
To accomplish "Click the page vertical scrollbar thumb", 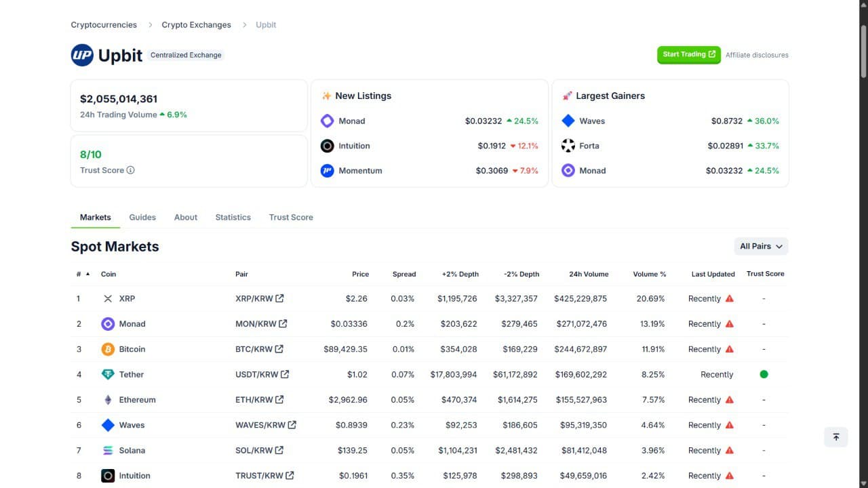I will click(863, 51).
